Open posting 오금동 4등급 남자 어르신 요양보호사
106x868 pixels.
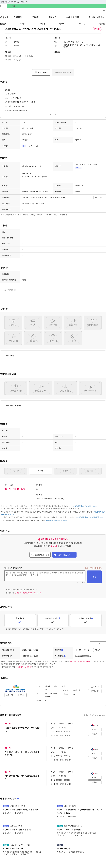click(23, 729)
